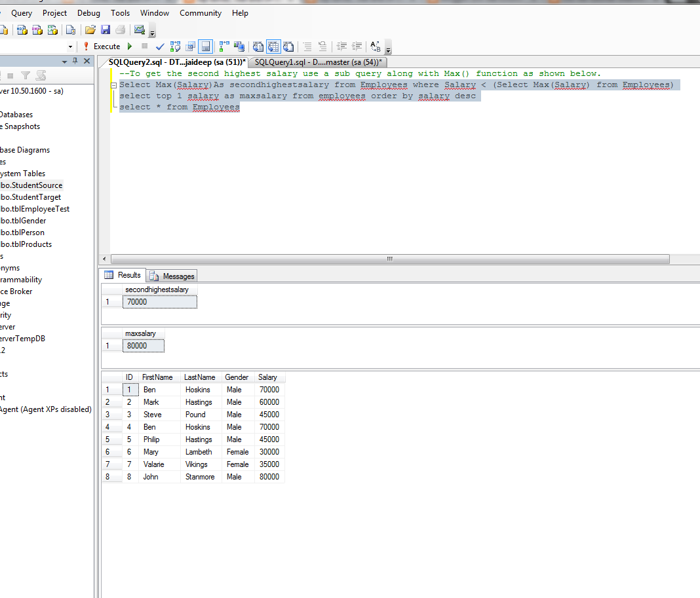Select the dbo.tblProducts table node
The width and height of the screenshot is (700, 598).
coord(26,244)
